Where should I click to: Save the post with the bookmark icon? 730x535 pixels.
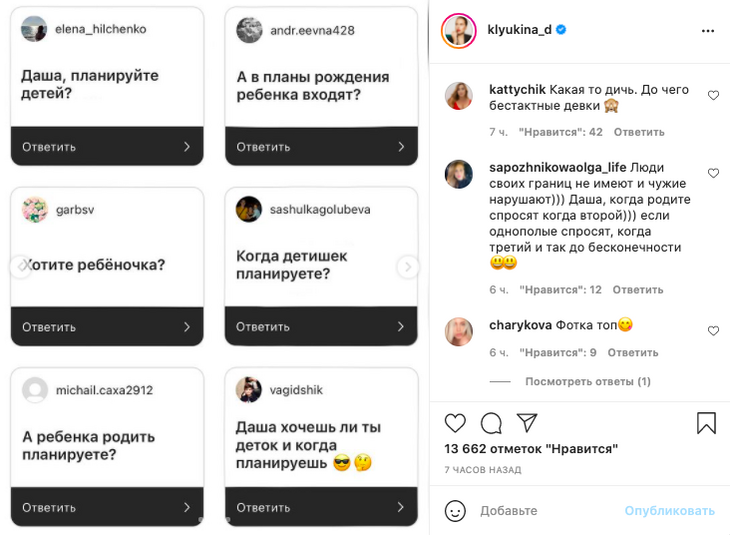tap(706, 423)
